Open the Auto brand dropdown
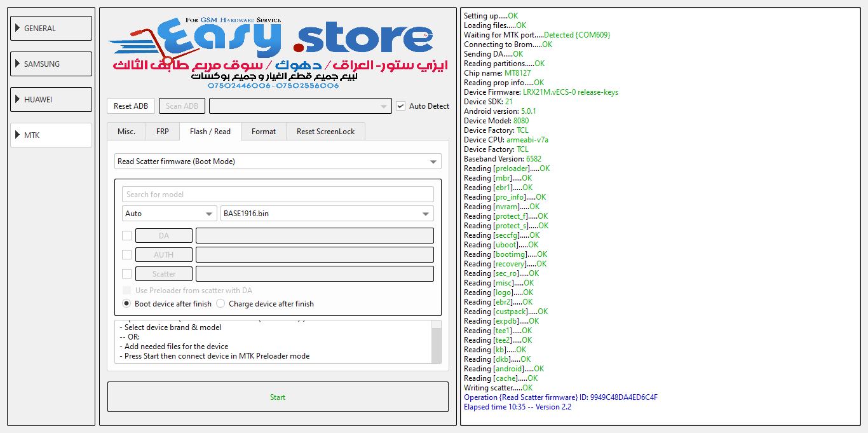Screen dimensions: 868x433 tap(170, 214)
